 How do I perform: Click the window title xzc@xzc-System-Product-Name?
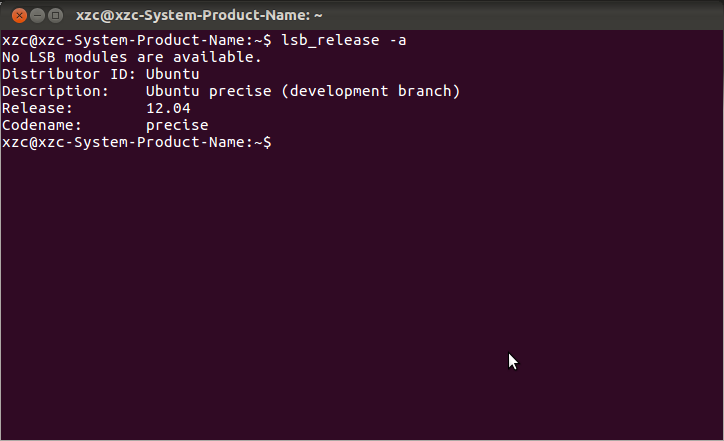pyautogui.click(x=199, y=15)
